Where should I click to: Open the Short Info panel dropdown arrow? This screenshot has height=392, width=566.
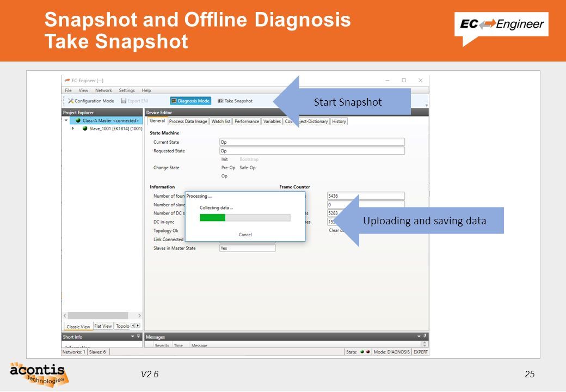[x=132, y=336]
